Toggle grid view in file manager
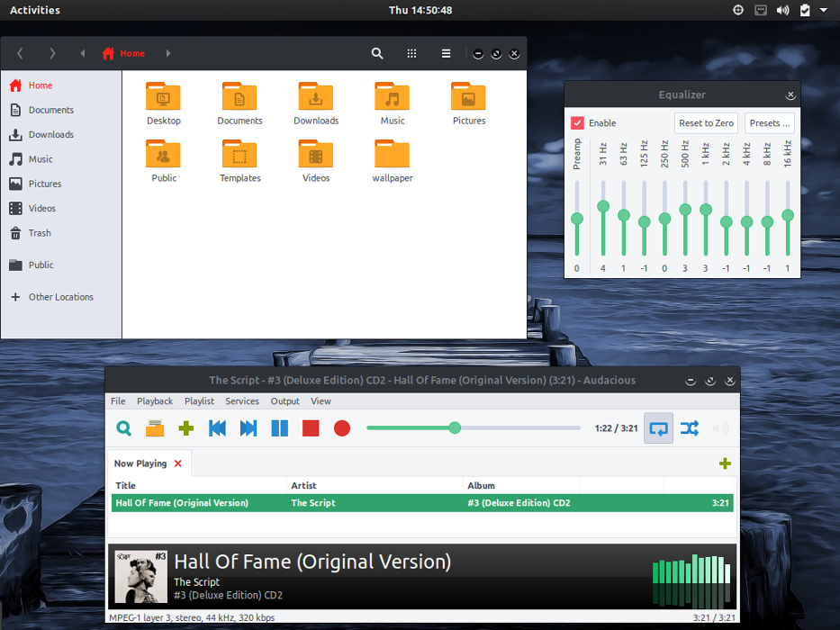 tap(411, 53)
